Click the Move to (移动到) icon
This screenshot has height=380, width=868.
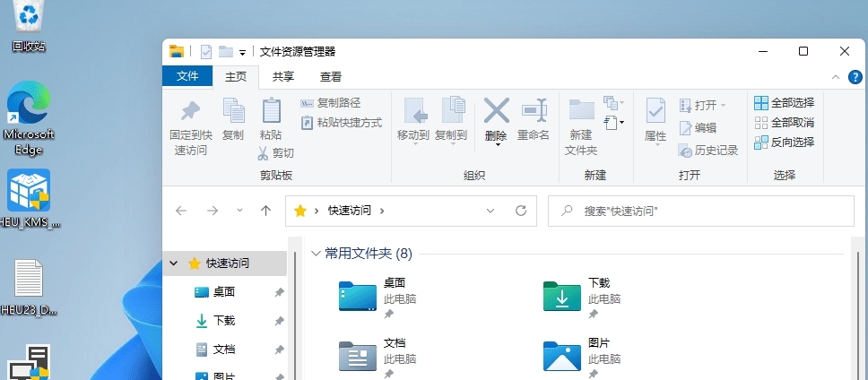click(416, 110)
